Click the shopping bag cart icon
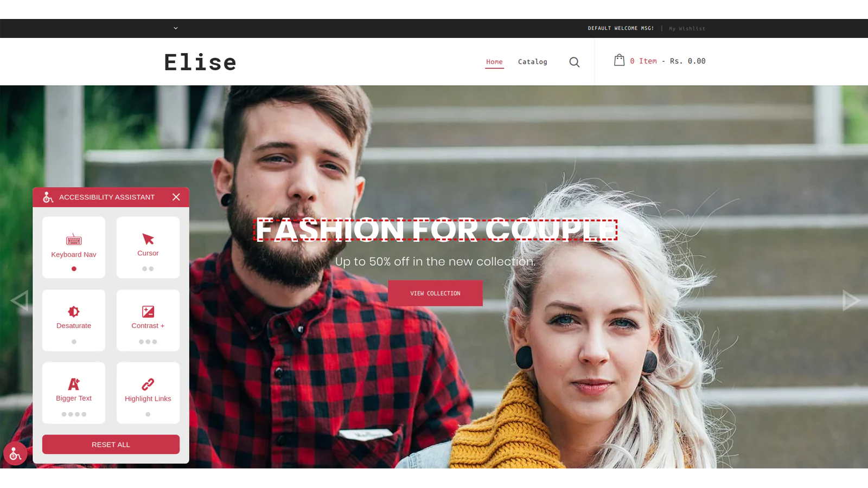The image size is (868, 488). [619, 60]
